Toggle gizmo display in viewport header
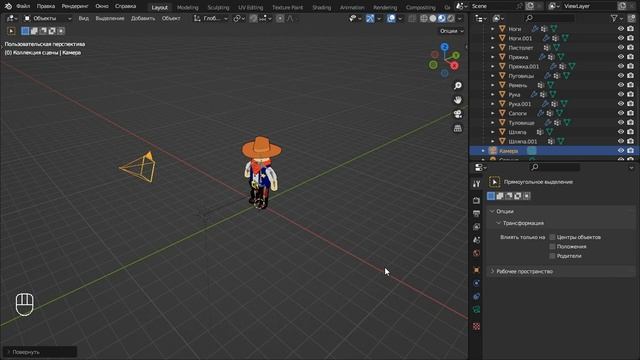 click(x=370, y=18)
